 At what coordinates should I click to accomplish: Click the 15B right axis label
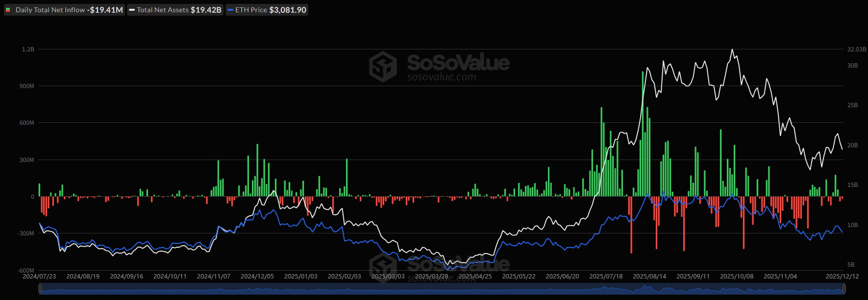pos(853,185)
